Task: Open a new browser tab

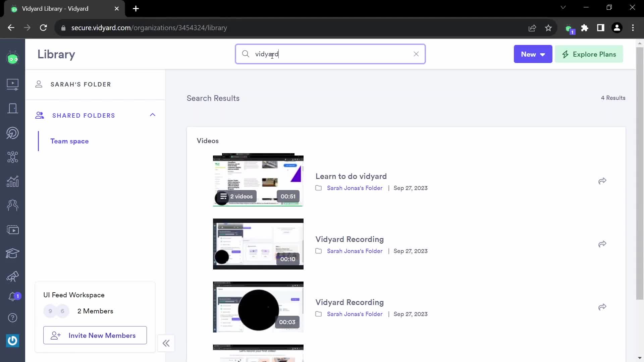Action: pos(136,9)
